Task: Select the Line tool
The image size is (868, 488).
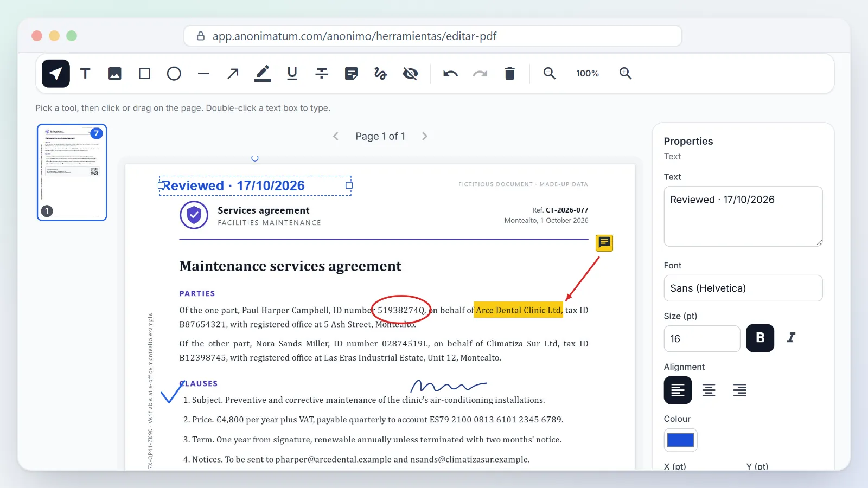Action: coord(203,74)
